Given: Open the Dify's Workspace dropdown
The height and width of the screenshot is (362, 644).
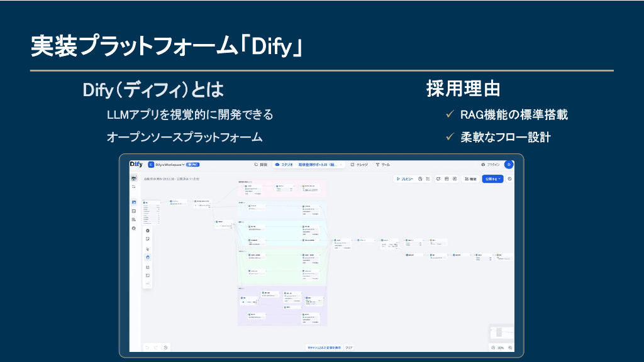Looking at the screenshot, I should click(166, 165).
